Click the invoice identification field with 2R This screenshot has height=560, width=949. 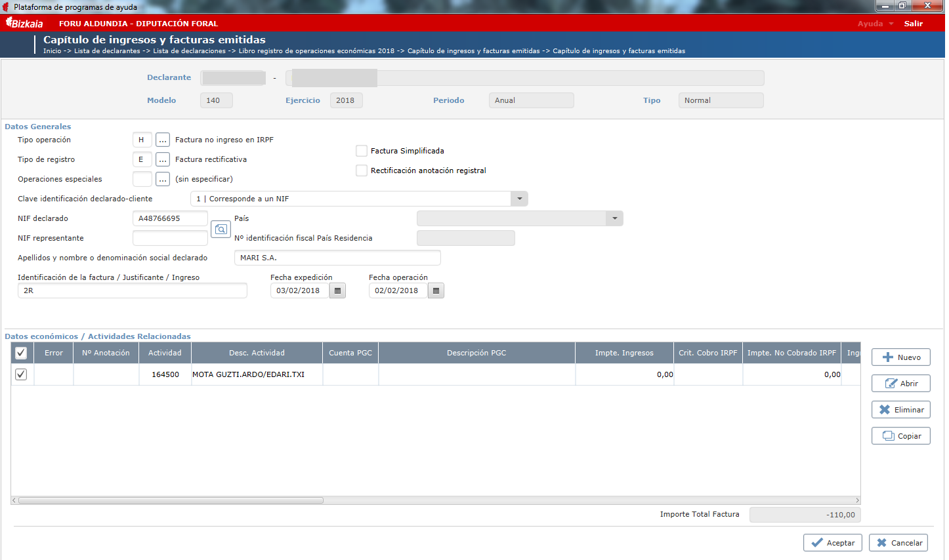point(133,290)
